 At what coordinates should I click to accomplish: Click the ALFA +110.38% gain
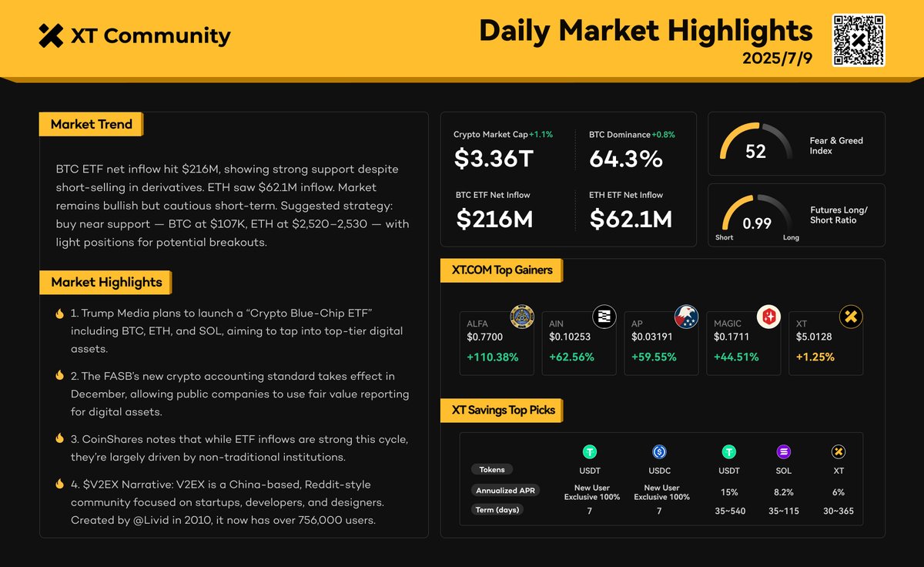point(493,357)
